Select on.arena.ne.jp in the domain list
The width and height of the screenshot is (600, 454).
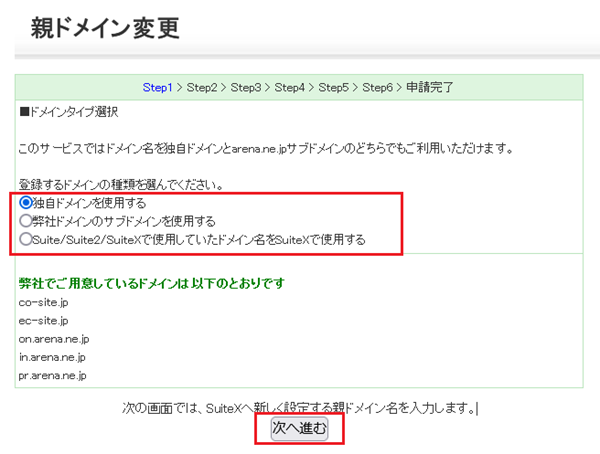[53, 339]
